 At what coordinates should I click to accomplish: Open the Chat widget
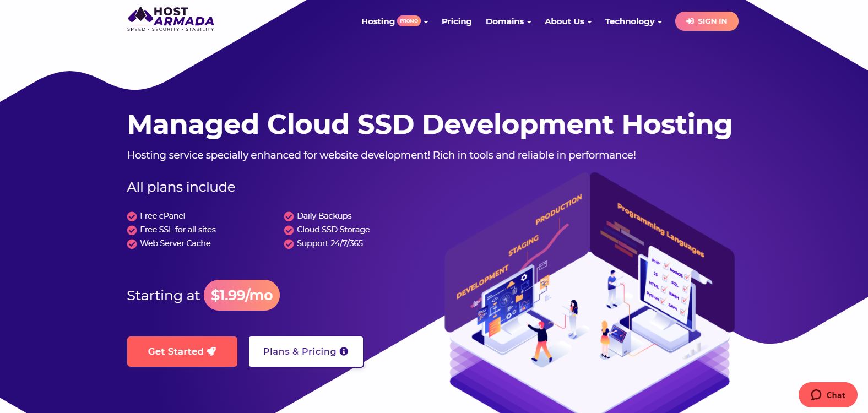pos(828,395)
